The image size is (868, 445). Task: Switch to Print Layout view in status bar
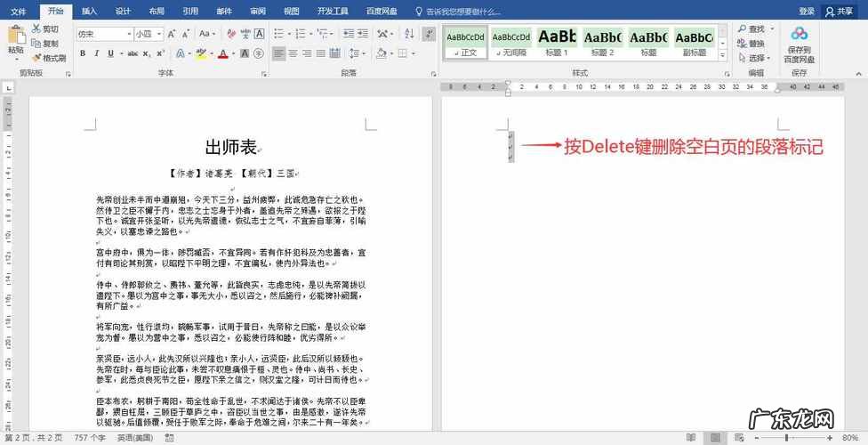715,438
